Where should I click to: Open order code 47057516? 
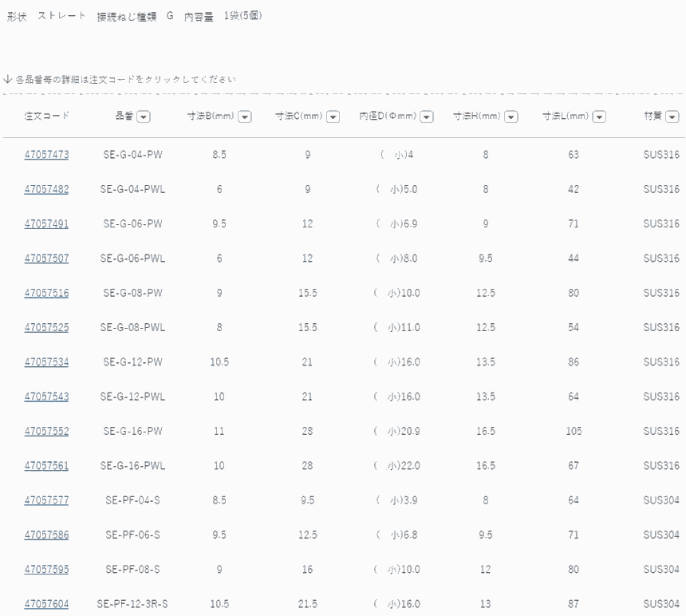tap(46, 293)
